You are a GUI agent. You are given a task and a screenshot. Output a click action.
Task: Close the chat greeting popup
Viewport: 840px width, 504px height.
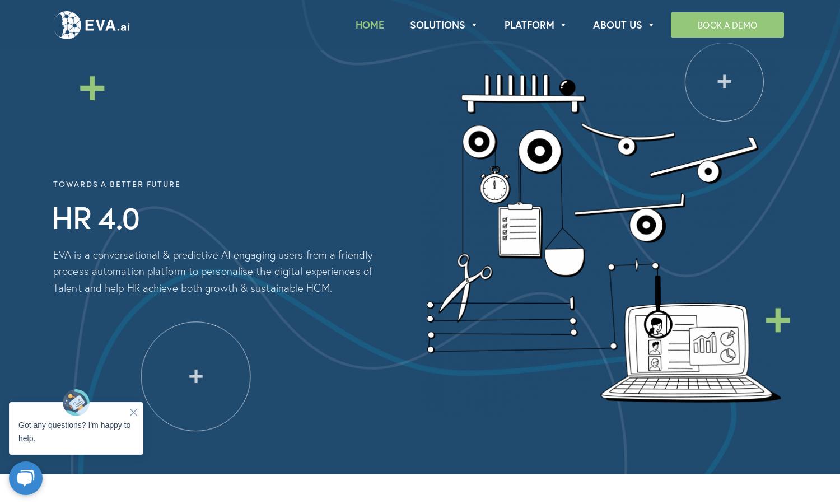coord(133,412)
